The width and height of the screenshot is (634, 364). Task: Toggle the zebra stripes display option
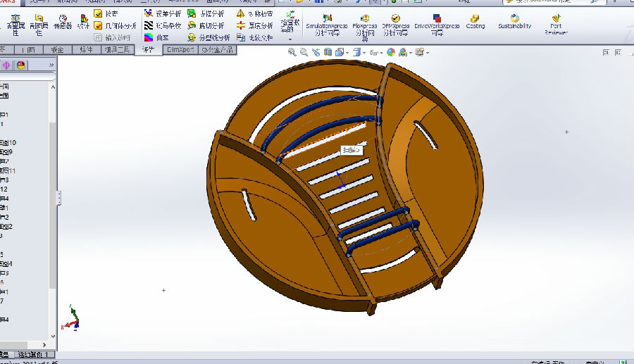[x=149, y=25]
